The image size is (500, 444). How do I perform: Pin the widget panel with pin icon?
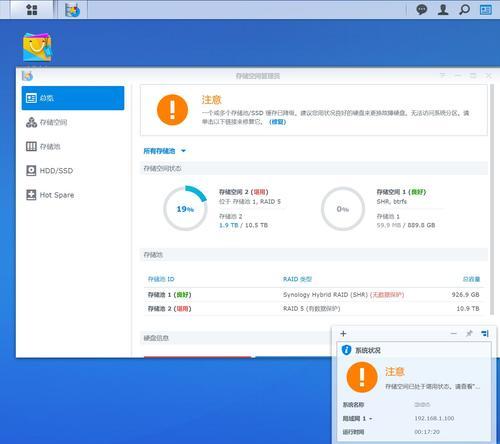(469, 333)
